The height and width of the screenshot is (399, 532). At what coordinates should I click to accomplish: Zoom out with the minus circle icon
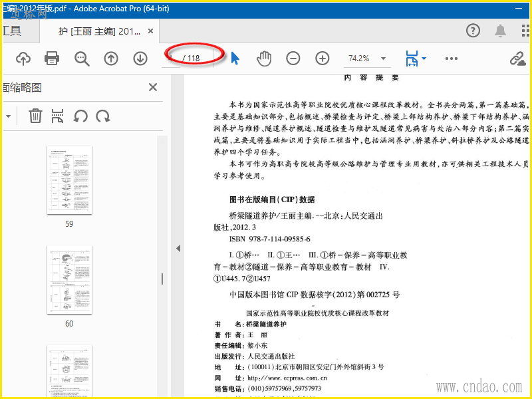click(x=293, y=59)
